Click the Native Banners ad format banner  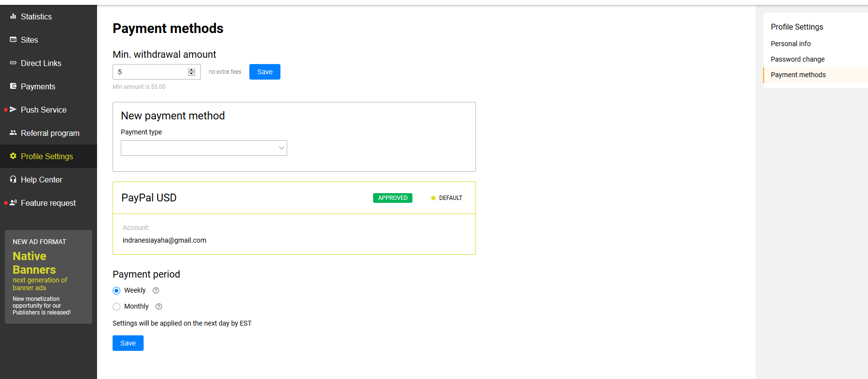click(x=49, y=277)
